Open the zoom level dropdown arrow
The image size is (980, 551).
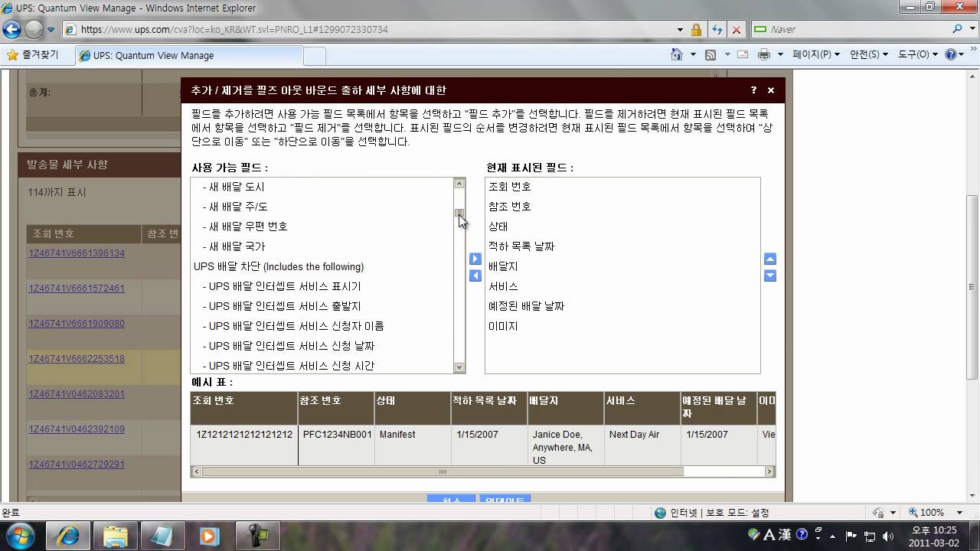960,513
